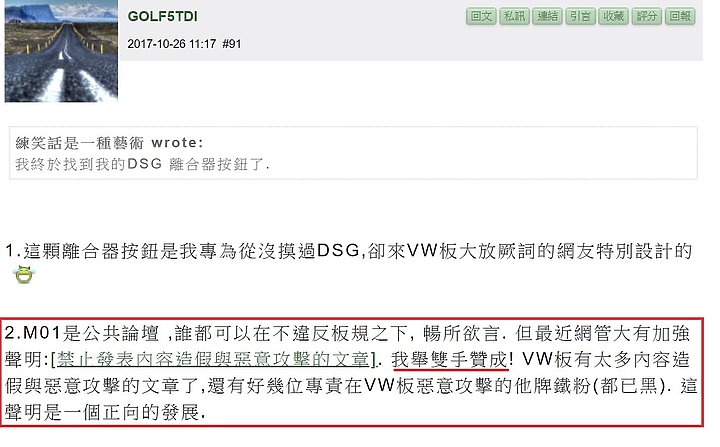The image size is (720, 447).
Task: Open the #91 post number link
Action: [231, 44]
